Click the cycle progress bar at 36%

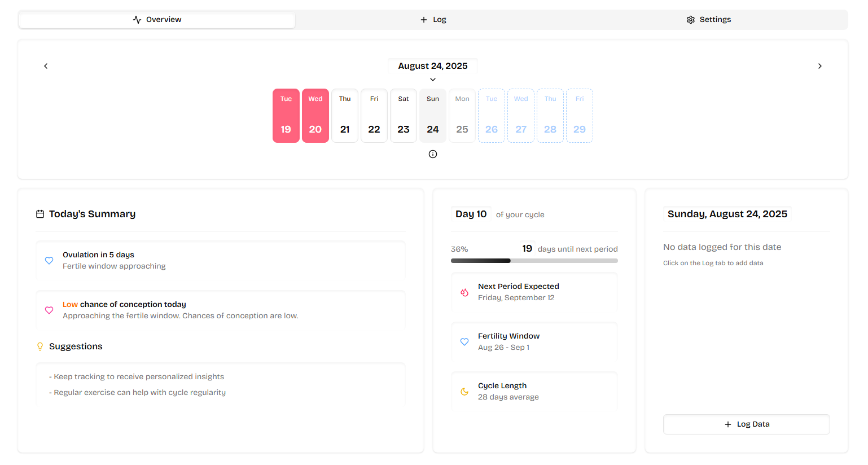click(534, 261)
